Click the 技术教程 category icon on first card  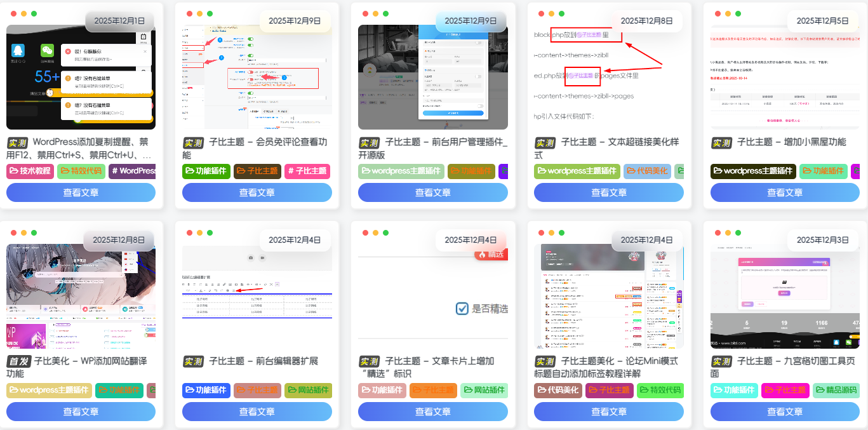coord(29,171)
